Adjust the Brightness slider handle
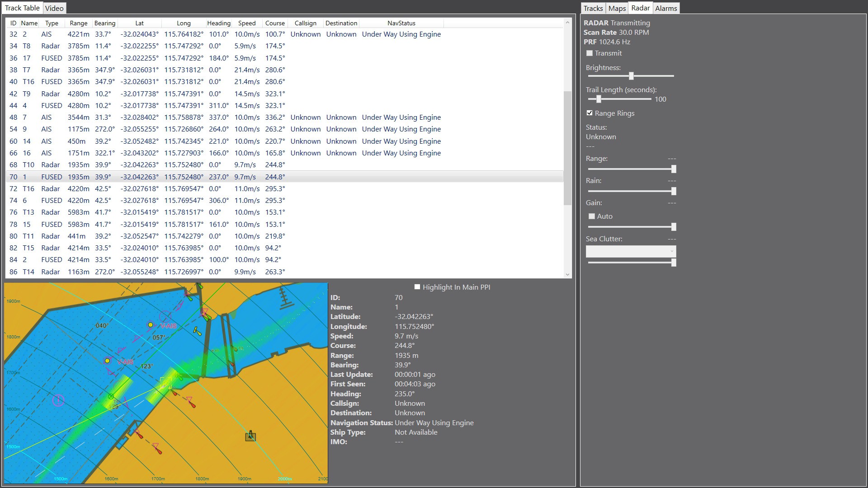The height and width of the screenshot is (488, 868). [631, 76]
